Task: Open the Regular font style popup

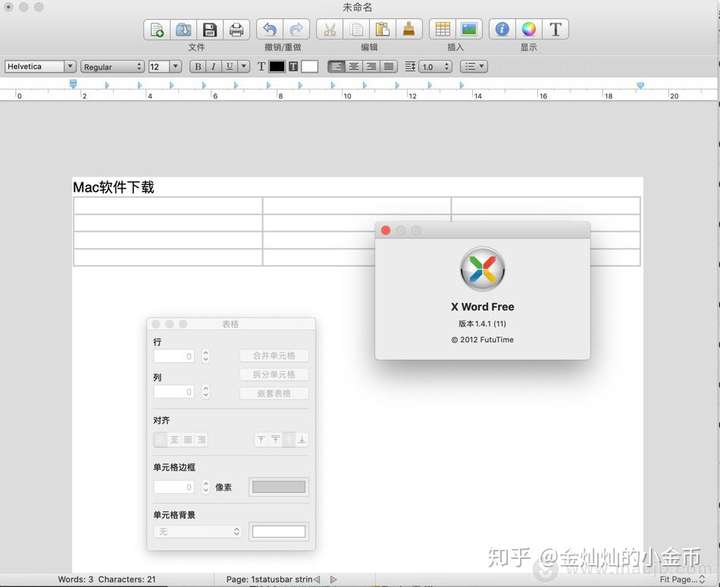Action: 112,67
